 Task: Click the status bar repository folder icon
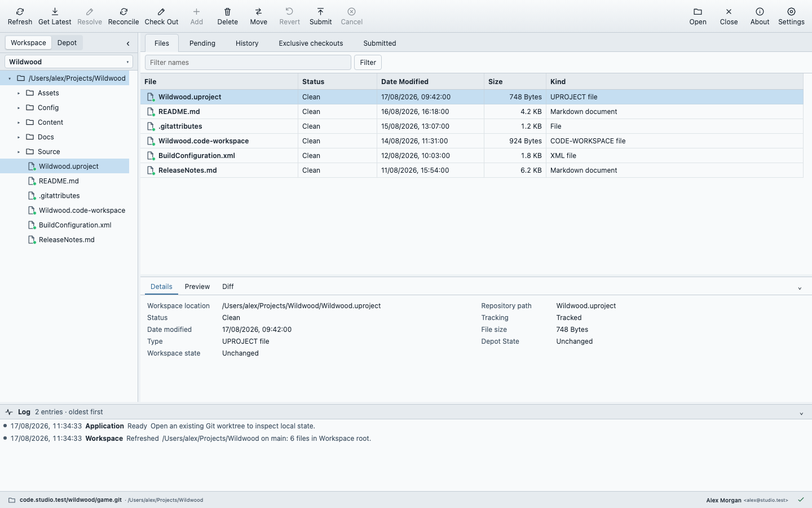pos(12,500)
